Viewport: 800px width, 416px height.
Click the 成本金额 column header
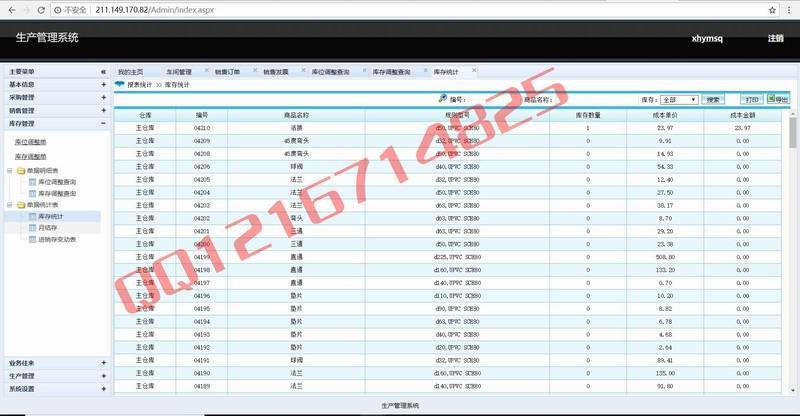pos(742,115)
